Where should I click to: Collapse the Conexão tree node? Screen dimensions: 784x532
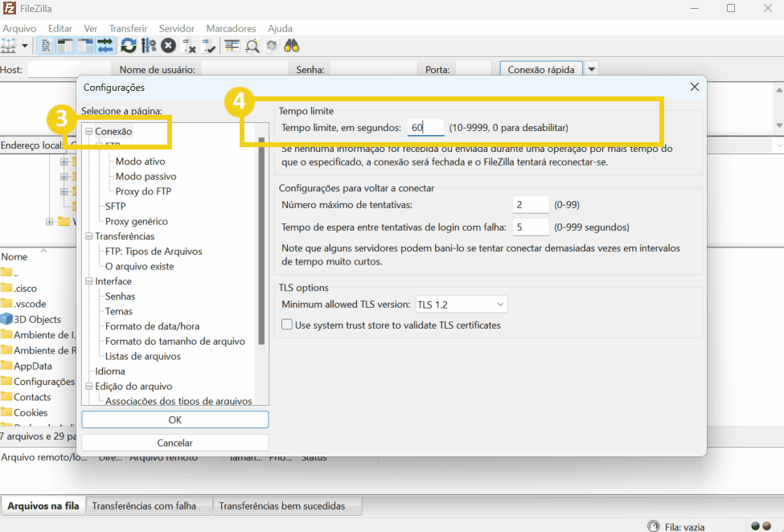[89, 131]
